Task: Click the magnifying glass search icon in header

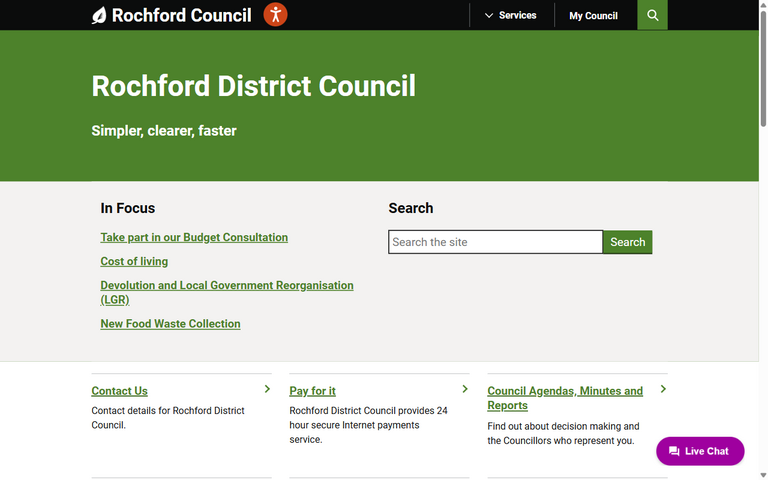Action: [652, 15]
